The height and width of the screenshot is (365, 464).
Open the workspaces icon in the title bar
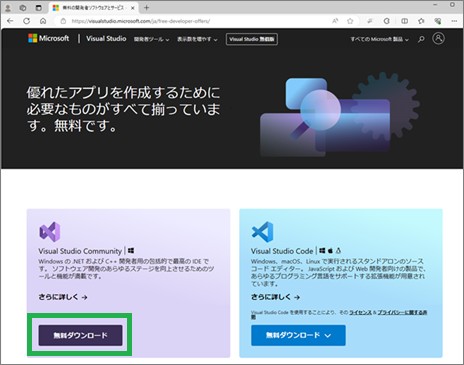click(23, 7)
